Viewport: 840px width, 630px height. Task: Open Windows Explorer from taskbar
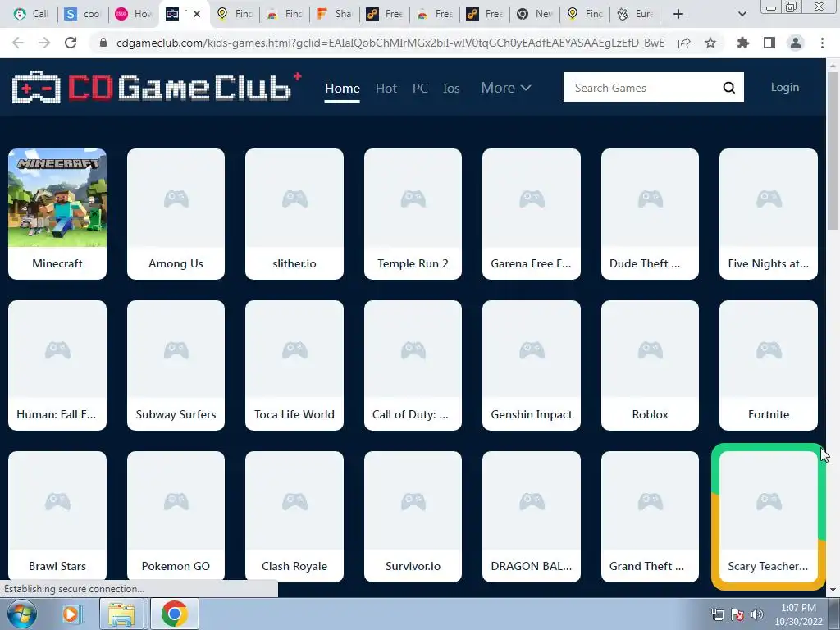(x=122, y=614)
